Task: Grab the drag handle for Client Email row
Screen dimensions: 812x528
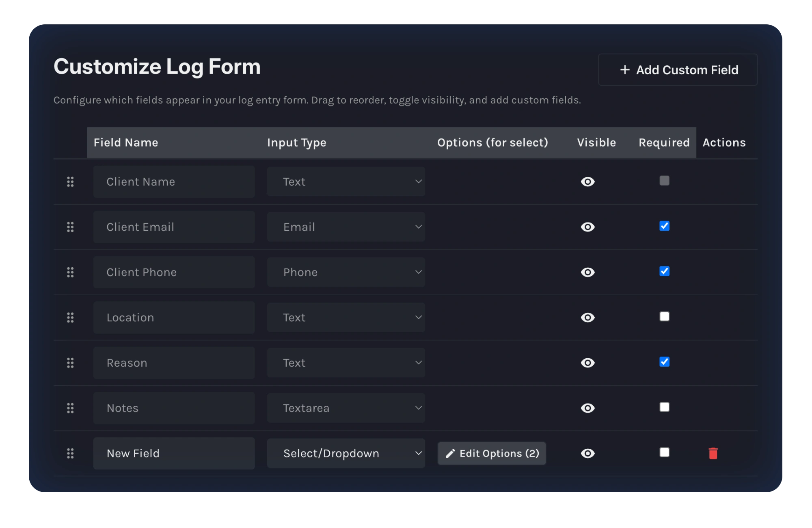Action: pos(70,227)
